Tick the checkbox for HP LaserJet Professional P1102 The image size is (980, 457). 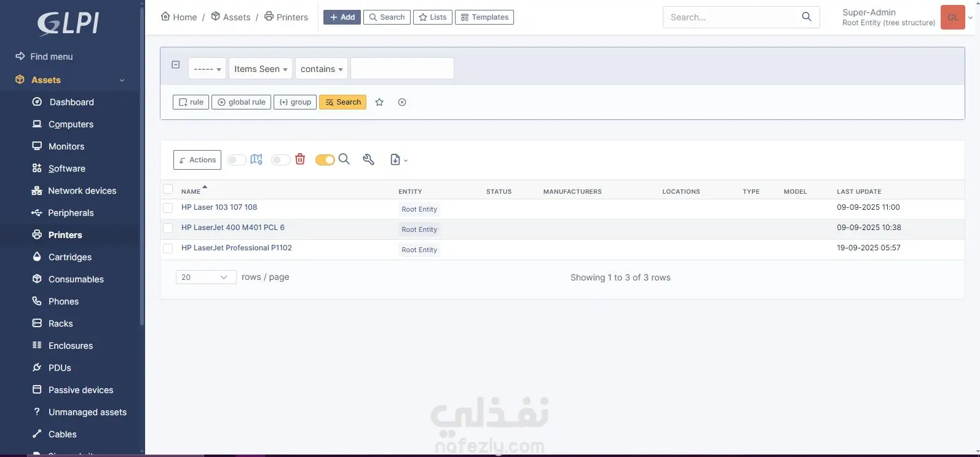(x=168, y=248)
